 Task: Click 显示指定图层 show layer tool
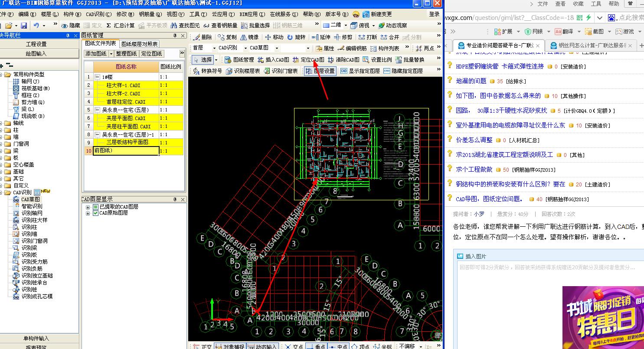[x=360, y=71]
